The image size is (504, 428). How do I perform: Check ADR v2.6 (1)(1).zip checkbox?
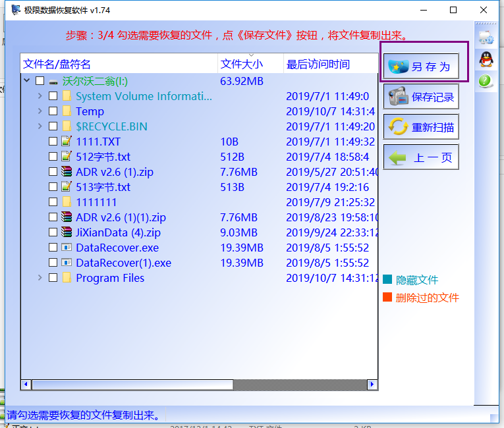pos(53,217)
